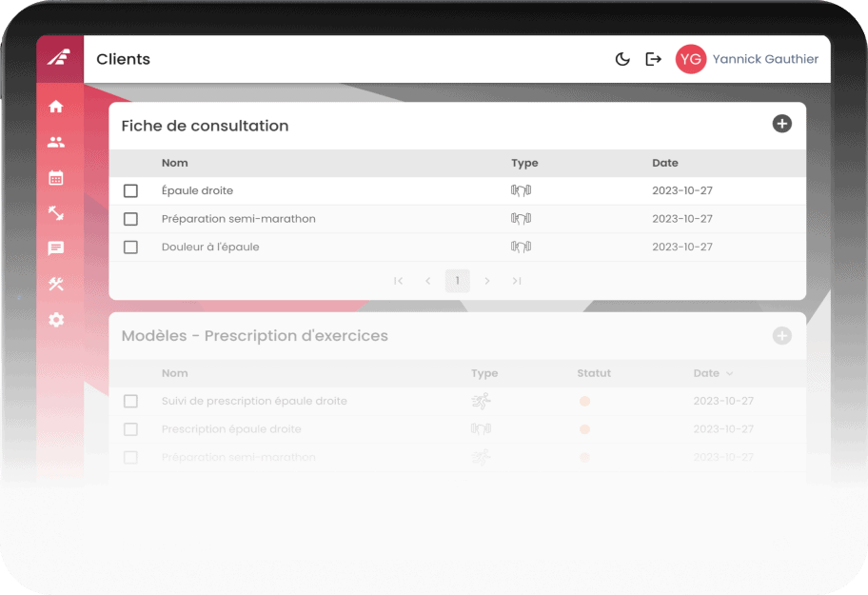Open the Clients people icon in sidebar
868x595 pixels.
(56, 142)
